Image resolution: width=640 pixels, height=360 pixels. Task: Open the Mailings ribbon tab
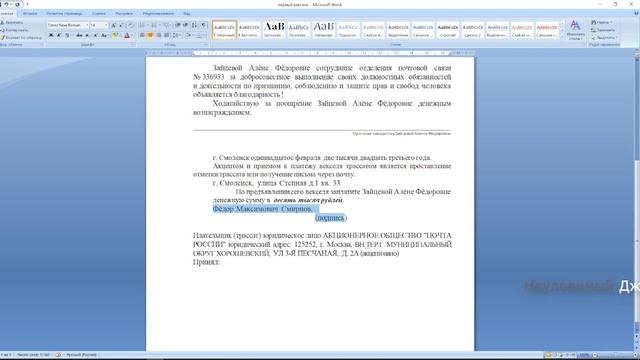click(124, 13)
